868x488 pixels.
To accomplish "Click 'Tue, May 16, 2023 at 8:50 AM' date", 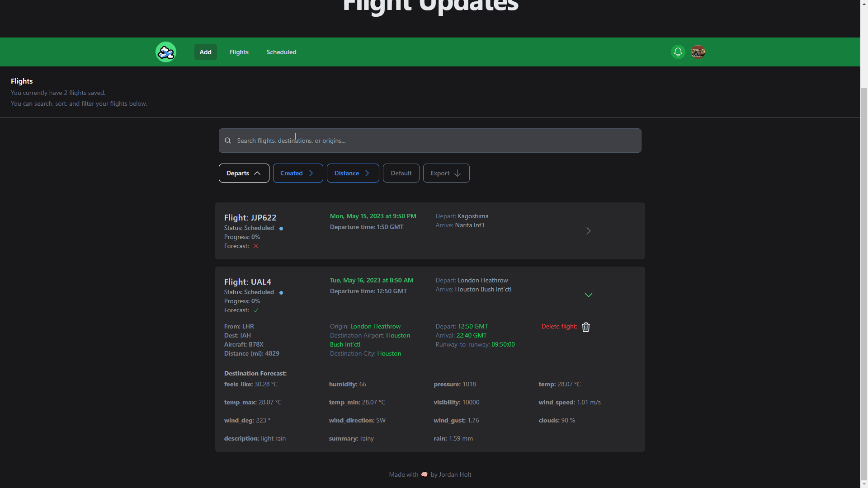I will [x=372, y=280].
